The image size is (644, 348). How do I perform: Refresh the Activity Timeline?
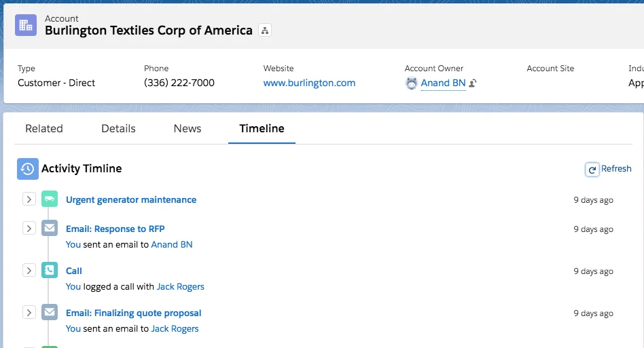(609, 169)
